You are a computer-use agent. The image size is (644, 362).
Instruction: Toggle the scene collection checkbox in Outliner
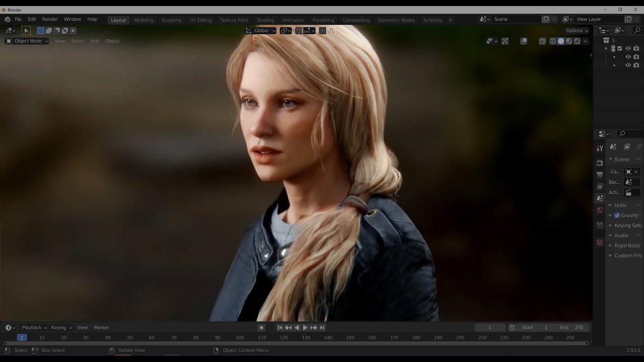(x=619, y=48)
